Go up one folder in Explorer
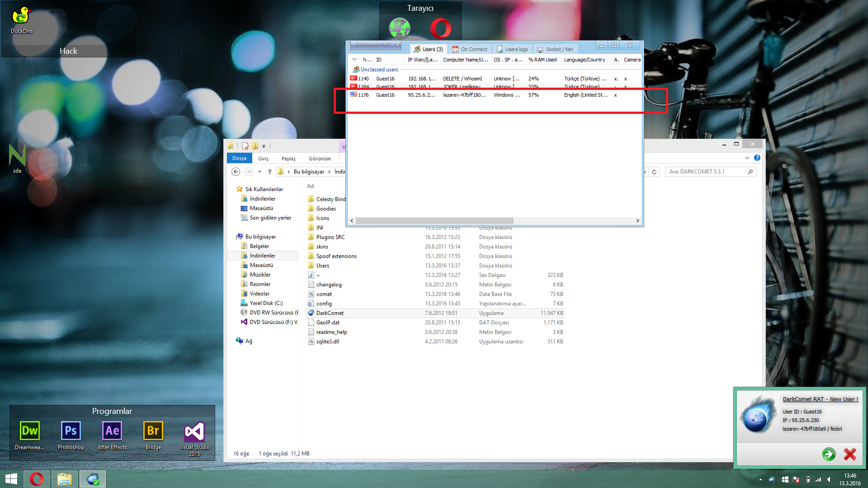This screenshot has height=488, width=868. tap(270, 172)
